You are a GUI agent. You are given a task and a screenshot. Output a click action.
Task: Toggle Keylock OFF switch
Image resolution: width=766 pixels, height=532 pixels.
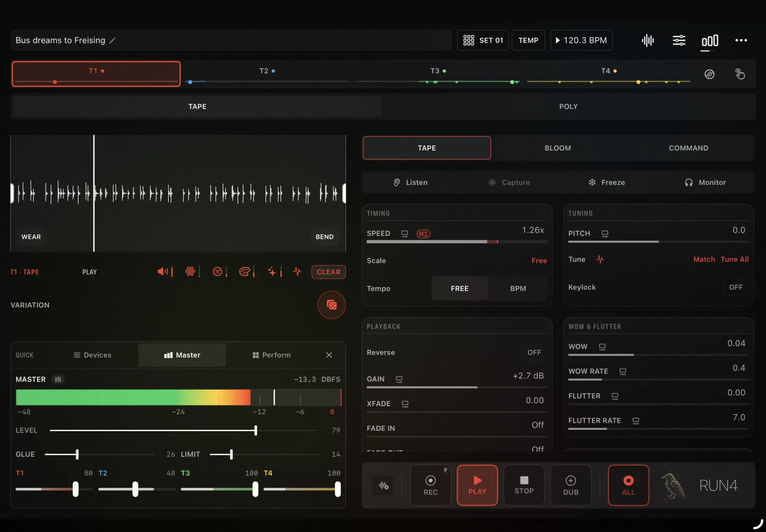tap(736, 287)
